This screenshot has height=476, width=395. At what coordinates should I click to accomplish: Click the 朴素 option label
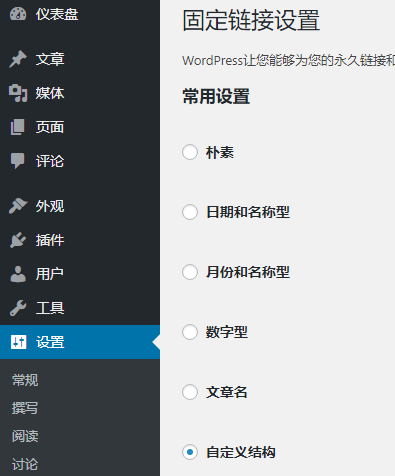point(220,152)
